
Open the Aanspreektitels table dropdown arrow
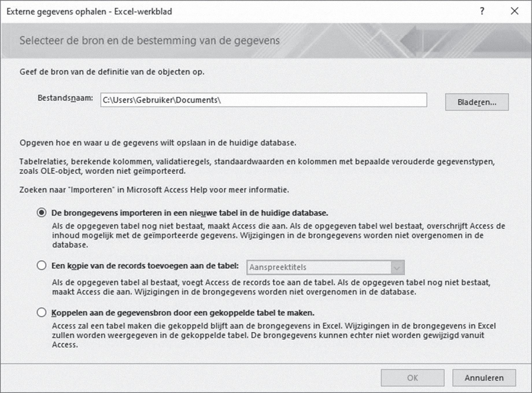tap(397, 267)
